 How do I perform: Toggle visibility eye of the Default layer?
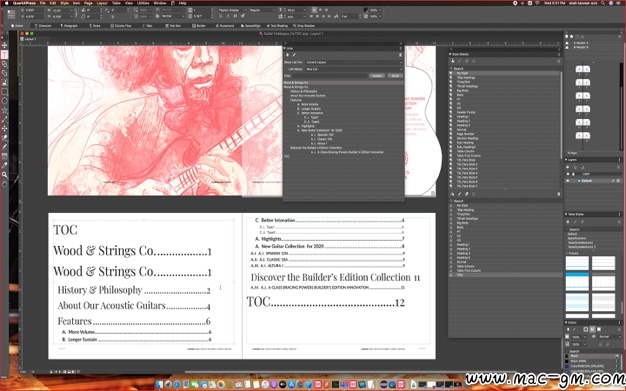[x=568, y=181]
